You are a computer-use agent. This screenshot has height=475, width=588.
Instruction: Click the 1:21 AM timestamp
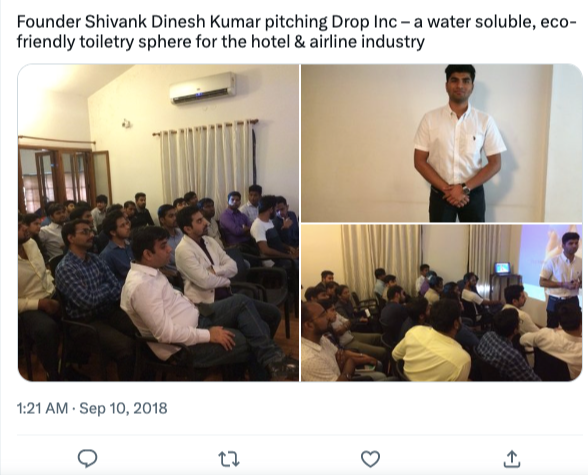[42, 408]
